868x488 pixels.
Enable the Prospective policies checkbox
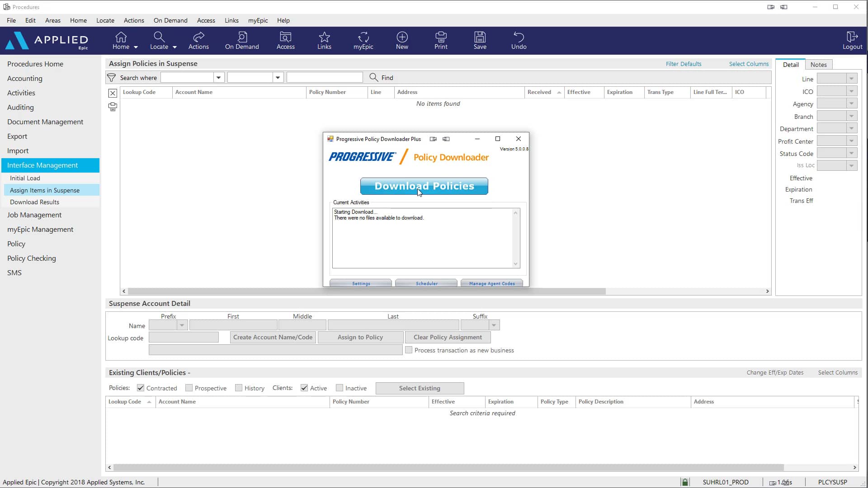pyautogui.click(x=189, y=388)
